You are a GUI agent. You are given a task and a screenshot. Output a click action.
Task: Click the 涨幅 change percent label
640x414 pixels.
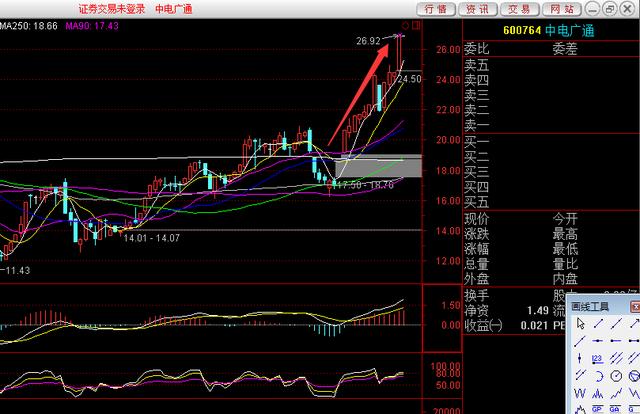pos(476,249)
